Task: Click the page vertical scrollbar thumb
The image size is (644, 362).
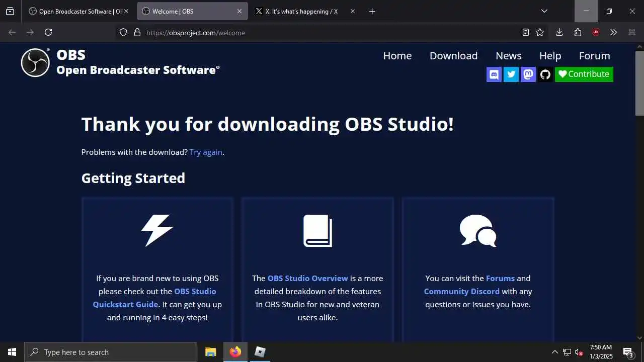Action: click(640, 83)
